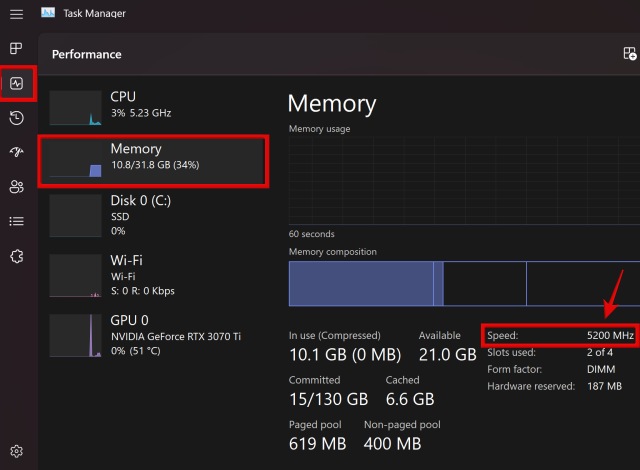Click the Memory usage mini graph
The width and height of the screenshot is (640, 470).
tap(76, 160)
